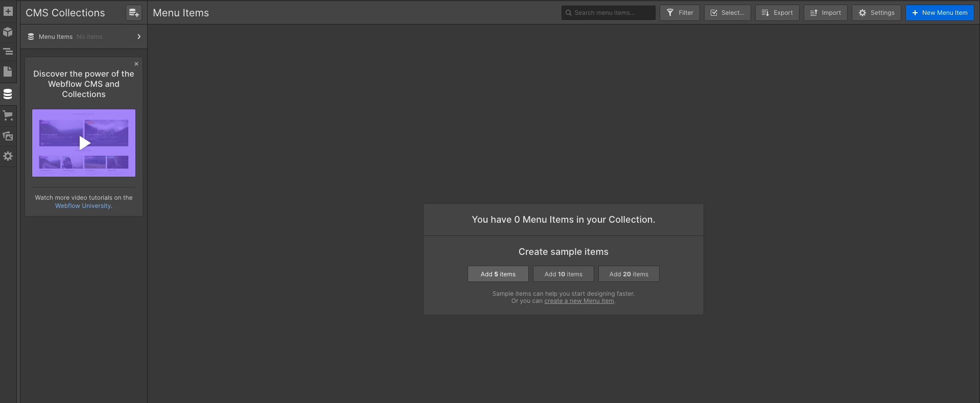
Task: Click the create new collection icon
Action: [x=134, y=13]
